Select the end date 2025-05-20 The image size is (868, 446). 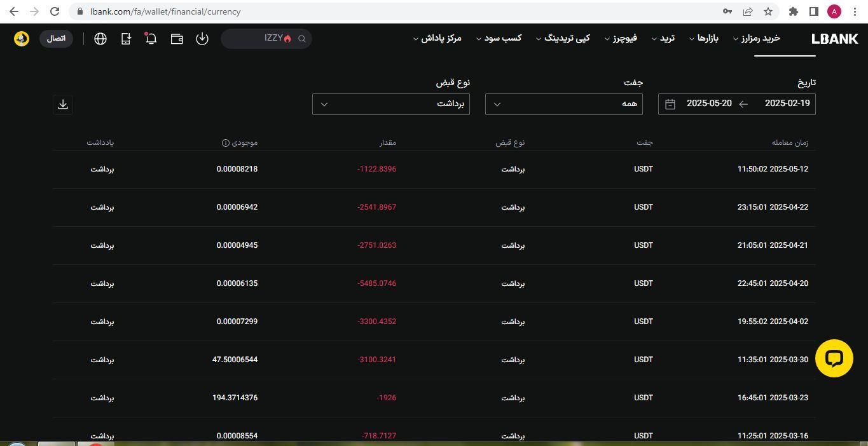coord(709,104)
